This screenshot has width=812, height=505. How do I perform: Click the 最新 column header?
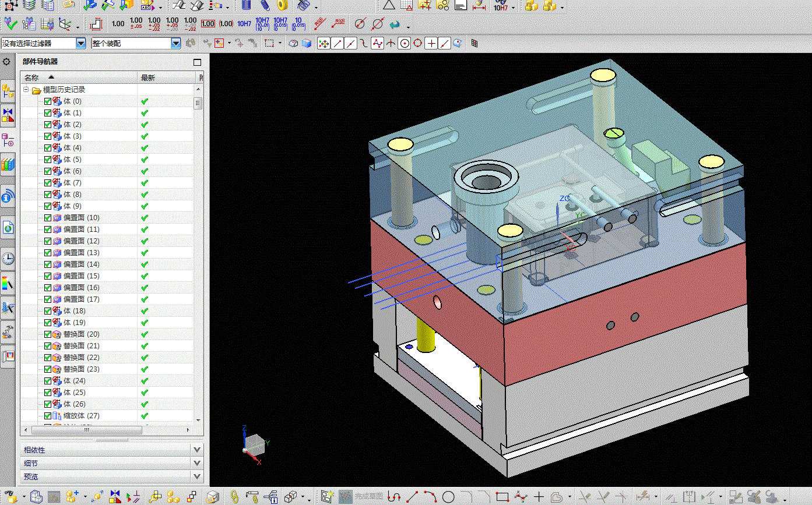point(166,77)
